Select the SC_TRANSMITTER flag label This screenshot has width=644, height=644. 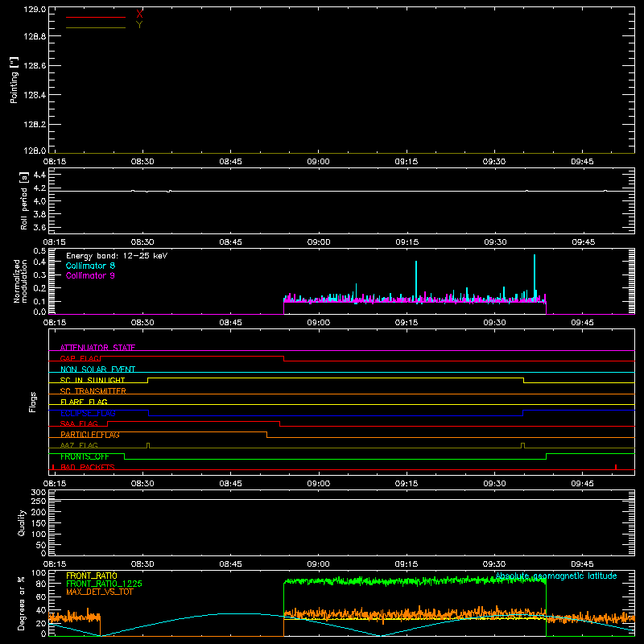pos(93,391)
